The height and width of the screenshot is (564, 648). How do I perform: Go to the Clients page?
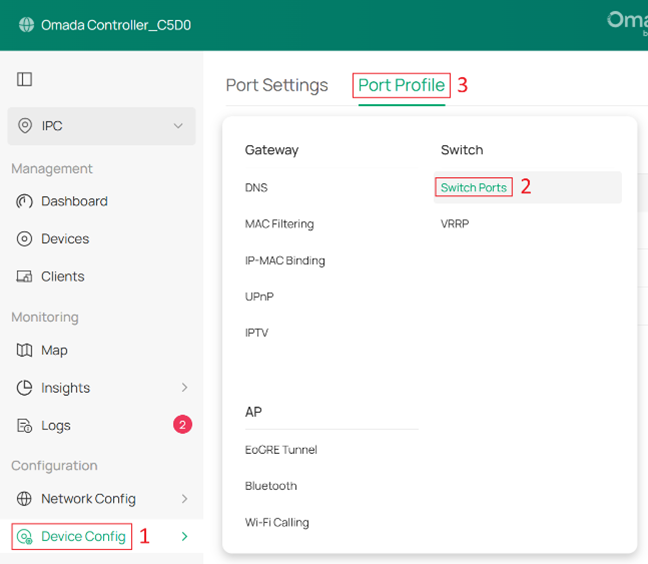[x=62, y=276]
